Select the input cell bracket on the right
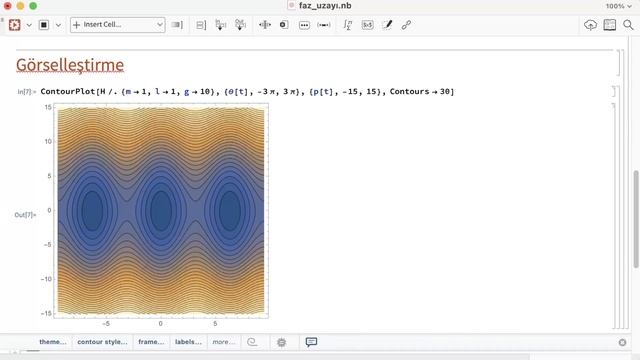The image size is (640, 360). coord(613,91)
